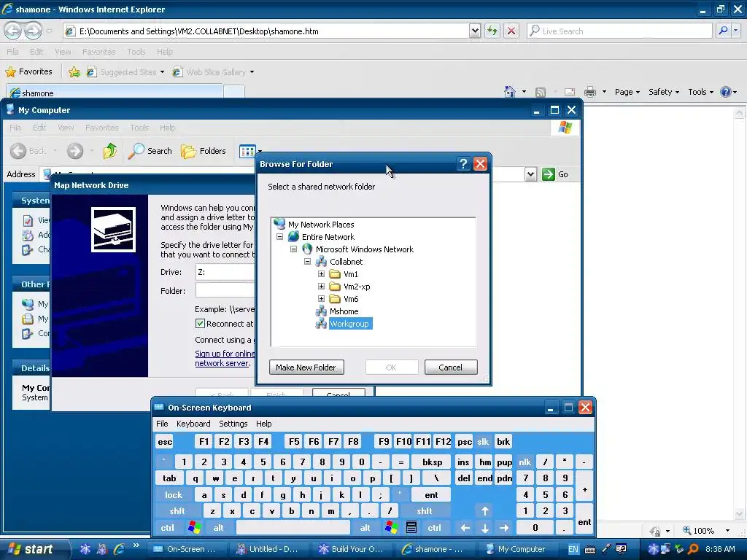Toggle the slk key on On-Screen Keyboard

pos(483,441)
